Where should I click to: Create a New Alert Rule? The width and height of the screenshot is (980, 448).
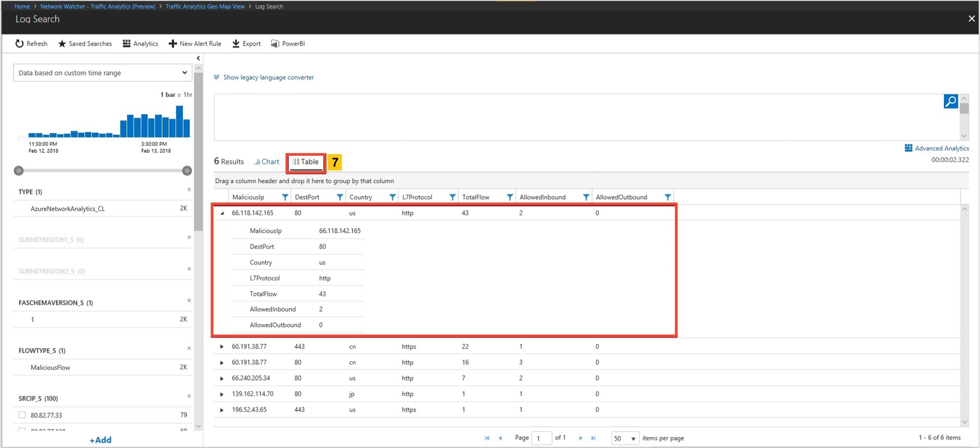coord(195,44)
